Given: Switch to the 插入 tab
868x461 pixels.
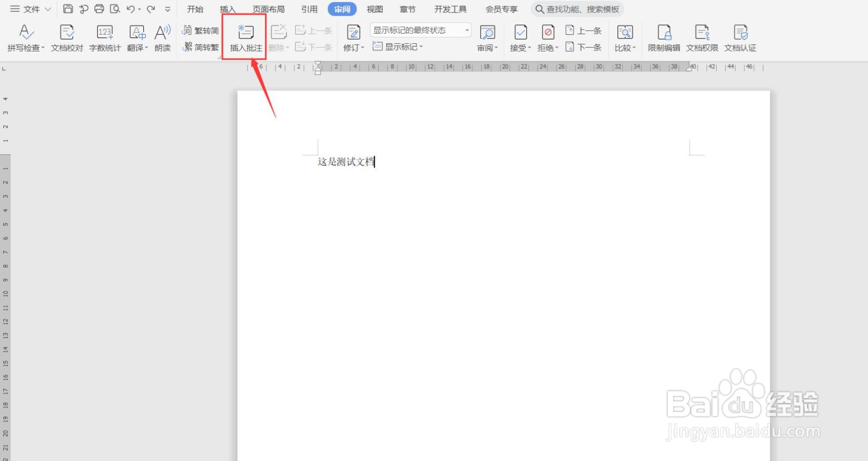Looking at the screenshot, I should [x=228, y=9].
